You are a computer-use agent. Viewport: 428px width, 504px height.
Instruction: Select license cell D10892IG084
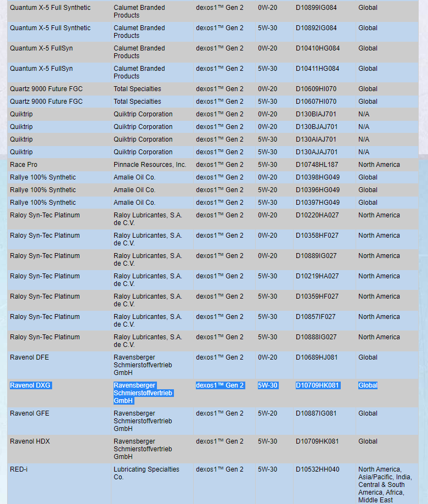(x=316, y=28)
